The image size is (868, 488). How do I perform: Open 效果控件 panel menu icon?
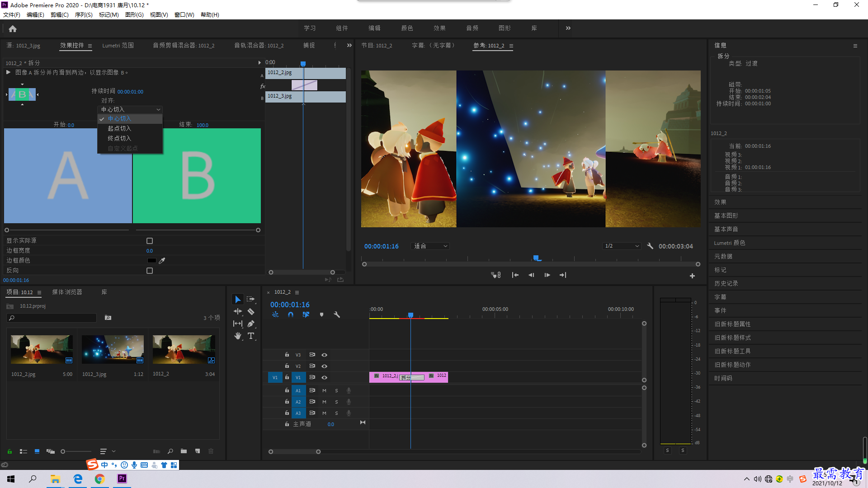[90, 46]
